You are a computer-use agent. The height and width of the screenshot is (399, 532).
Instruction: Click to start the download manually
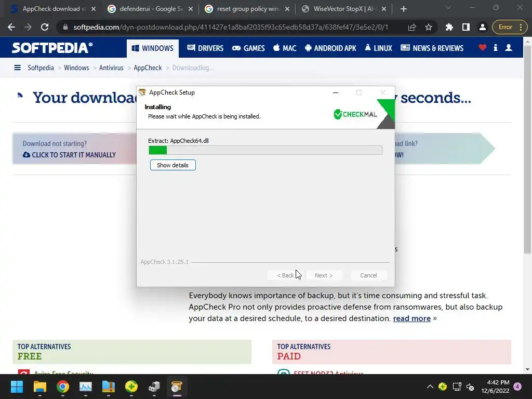pos(70,155)
